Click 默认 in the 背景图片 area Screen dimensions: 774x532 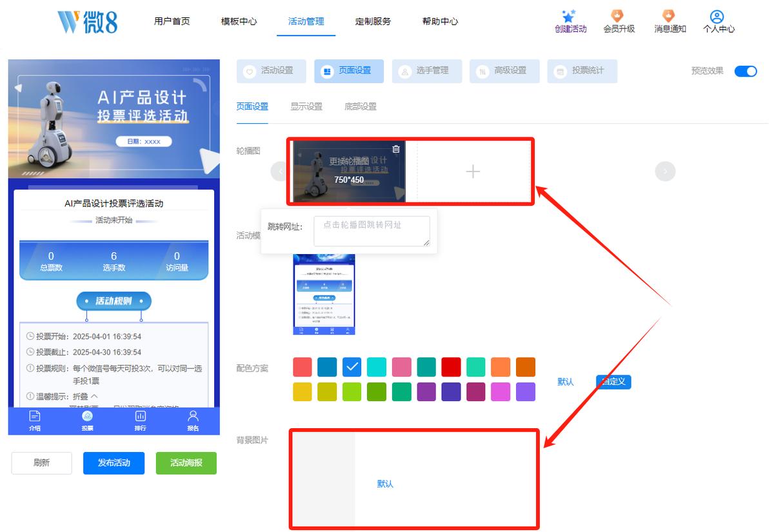tap(385, 484)
